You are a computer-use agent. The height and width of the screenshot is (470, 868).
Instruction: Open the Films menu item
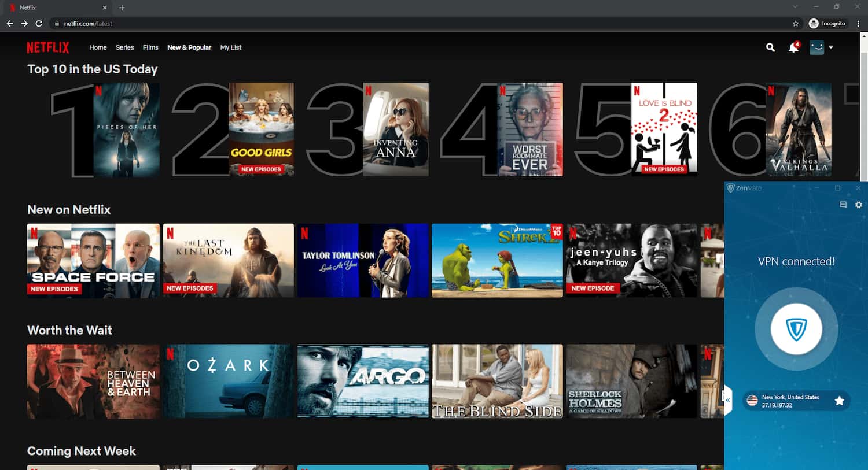150,47
